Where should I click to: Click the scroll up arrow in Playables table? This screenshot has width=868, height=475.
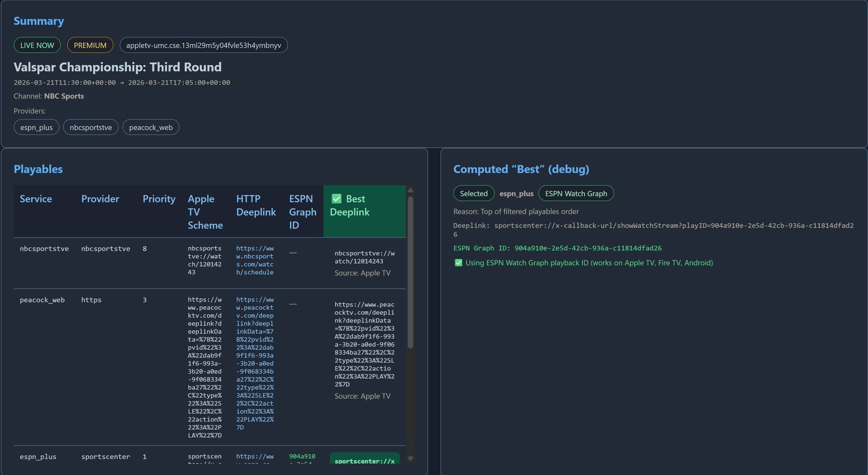coord(410,190)
